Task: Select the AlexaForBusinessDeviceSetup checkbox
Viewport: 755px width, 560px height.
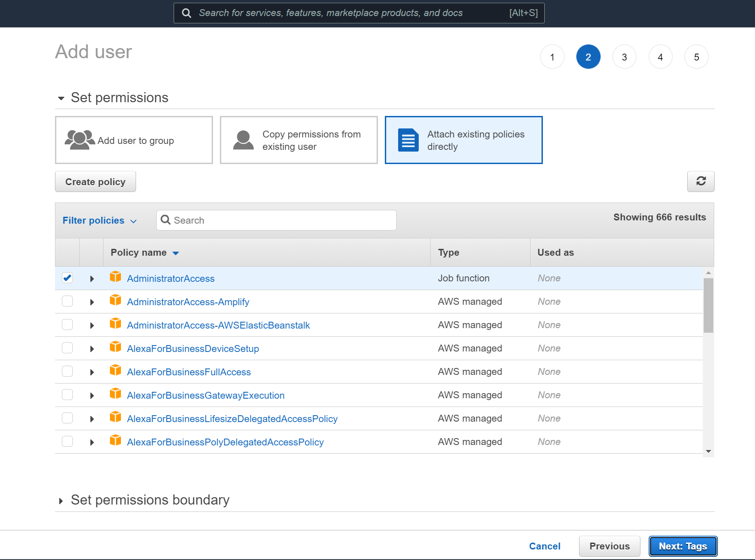Action: pos(67,348)
